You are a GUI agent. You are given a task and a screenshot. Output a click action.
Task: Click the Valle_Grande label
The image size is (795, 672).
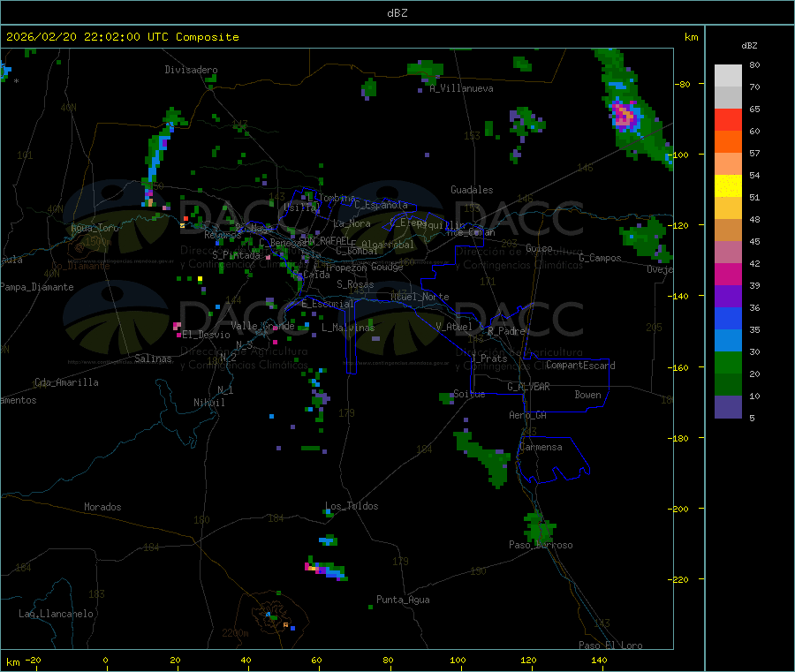click(262, 326)
